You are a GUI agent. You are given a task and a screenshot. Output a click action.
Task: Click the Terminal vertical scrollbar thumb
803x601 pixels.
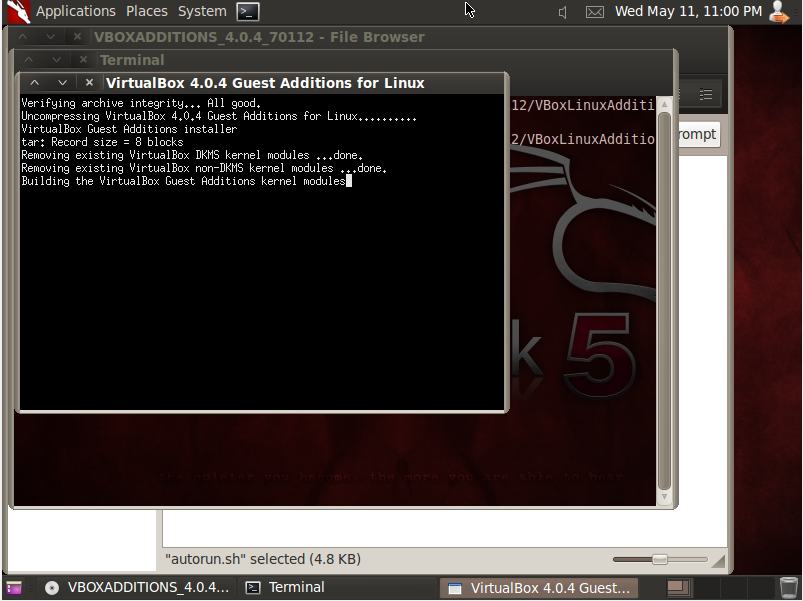664,301
